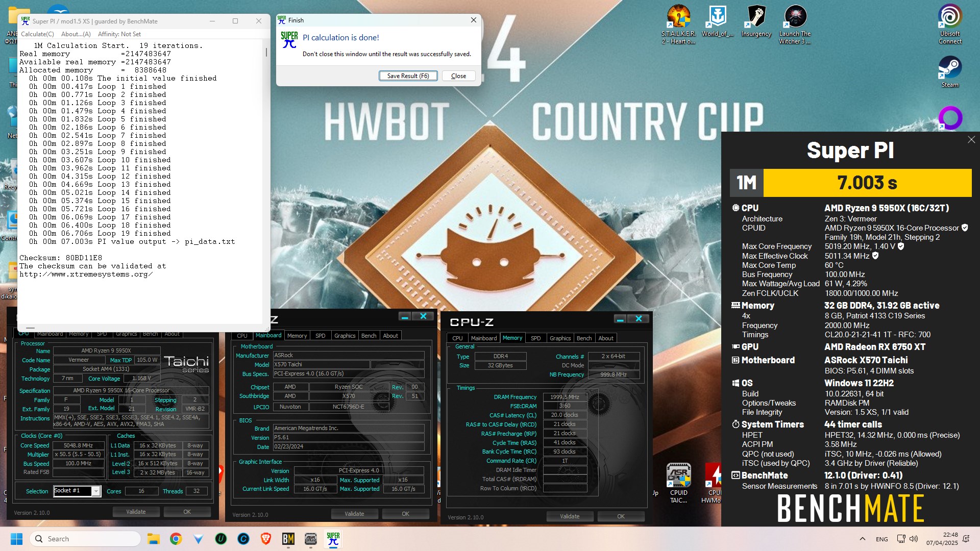Open green U icon in taskbar
The image size is (980, 551).
coord(221,539)
